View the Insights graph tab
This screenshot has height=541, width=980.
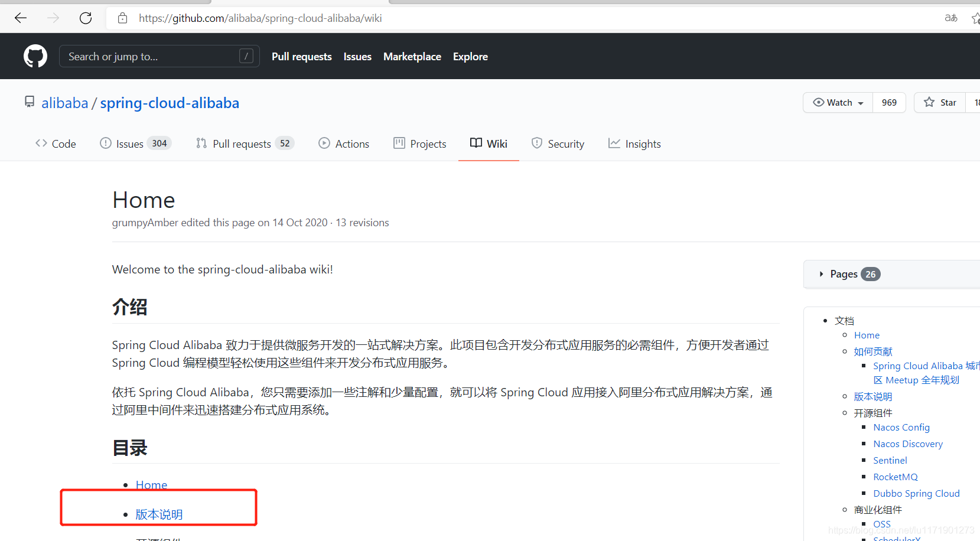pos(634,143)
